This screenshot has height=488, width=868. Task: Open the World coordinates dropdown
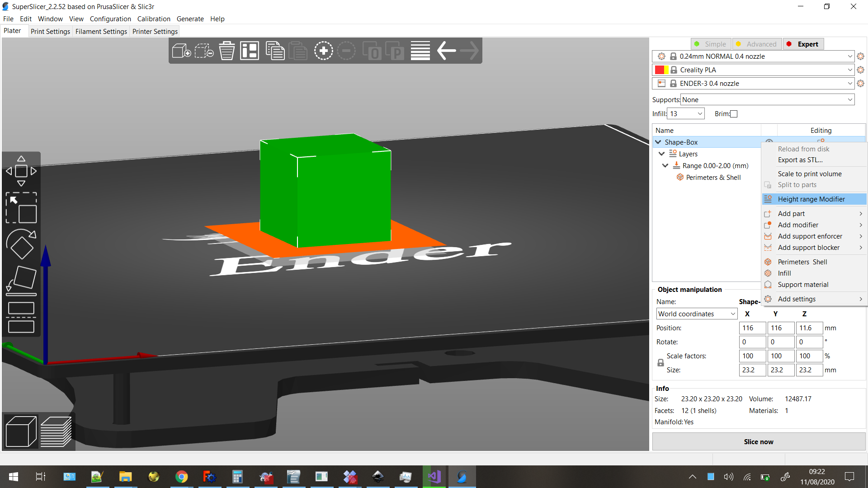(x=697, y=314)
